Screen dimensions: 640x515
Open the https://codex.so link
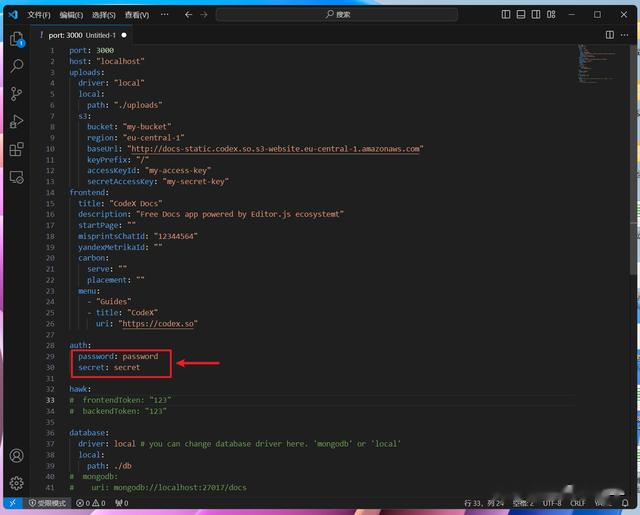pyautogui.click(x=158, y=324)
